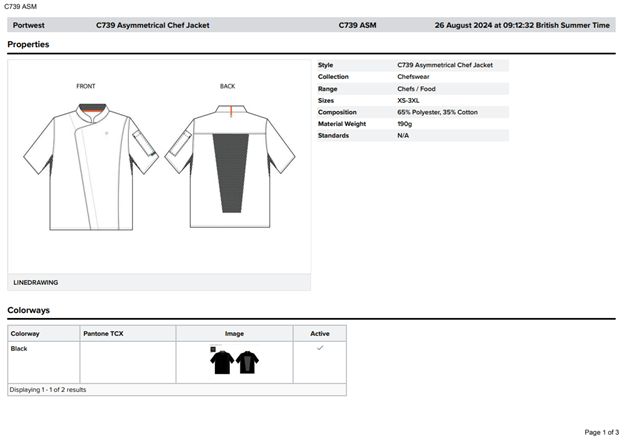Click the Colorways section heading
Screen dimensions: 624x439
28,310
